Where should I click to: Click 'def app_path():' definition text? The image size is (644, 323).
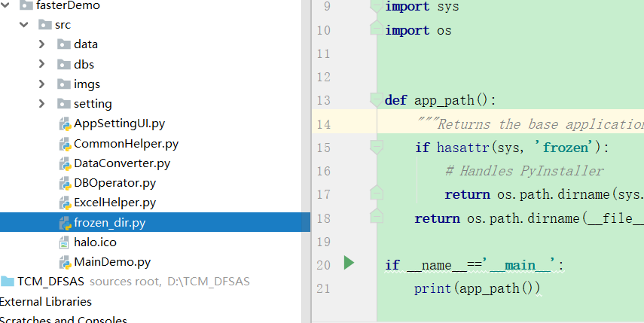coord(441,100)
